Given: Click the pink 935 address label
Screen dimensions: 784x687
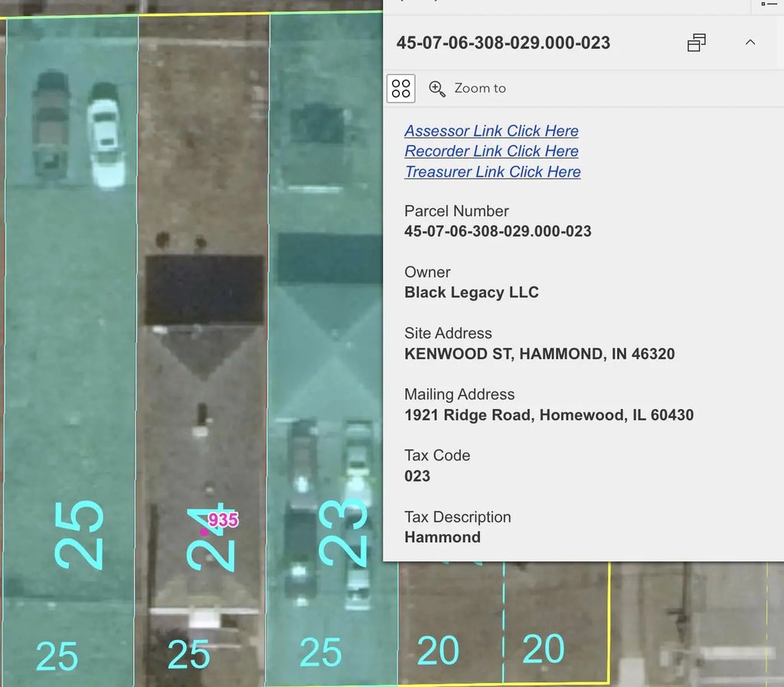Looking at the screenshot, I should click(x=223, y=520).
